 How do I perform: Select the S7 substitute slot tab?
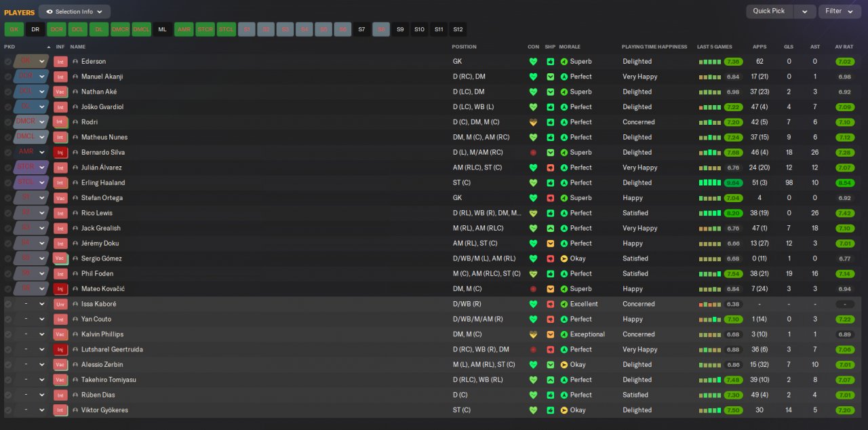[x=361, y=29]
